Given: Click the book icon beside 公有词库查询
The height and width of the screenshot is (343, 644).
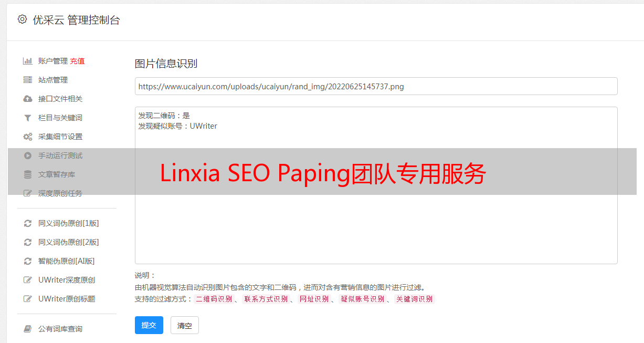Looking at the screenshot, I should [x=28, y=329].
